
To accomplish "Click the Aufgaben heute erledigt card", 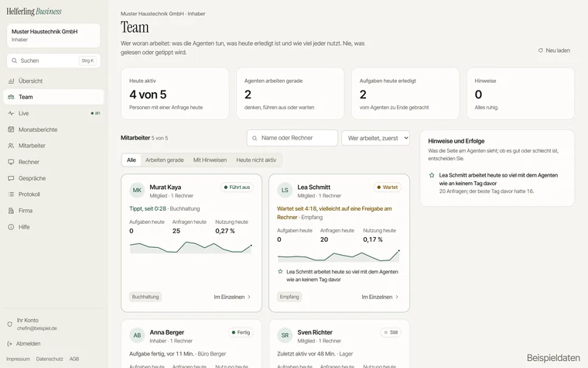I will 405,94.
